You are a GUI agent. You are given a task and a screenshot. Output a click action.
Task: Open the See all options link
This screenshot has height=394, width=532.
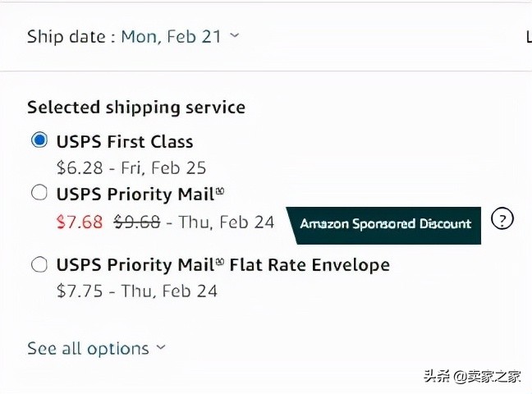point(88,348)
